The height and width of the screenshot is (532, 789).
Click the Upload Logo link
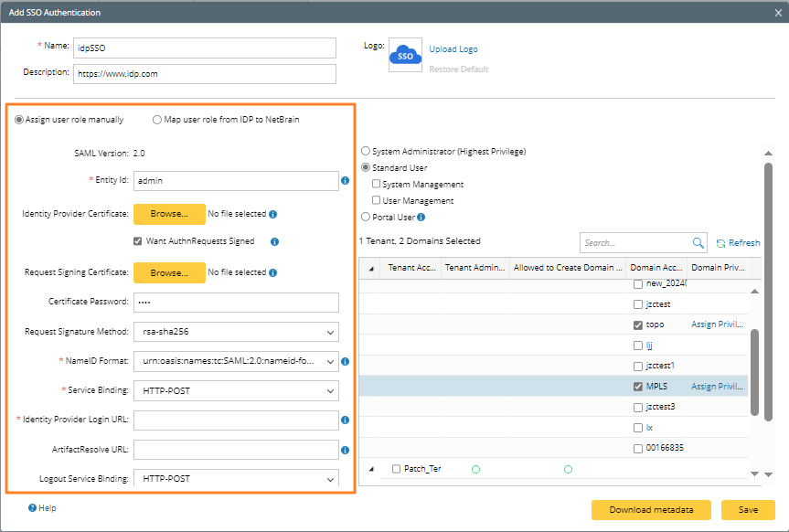pos(453,49)
